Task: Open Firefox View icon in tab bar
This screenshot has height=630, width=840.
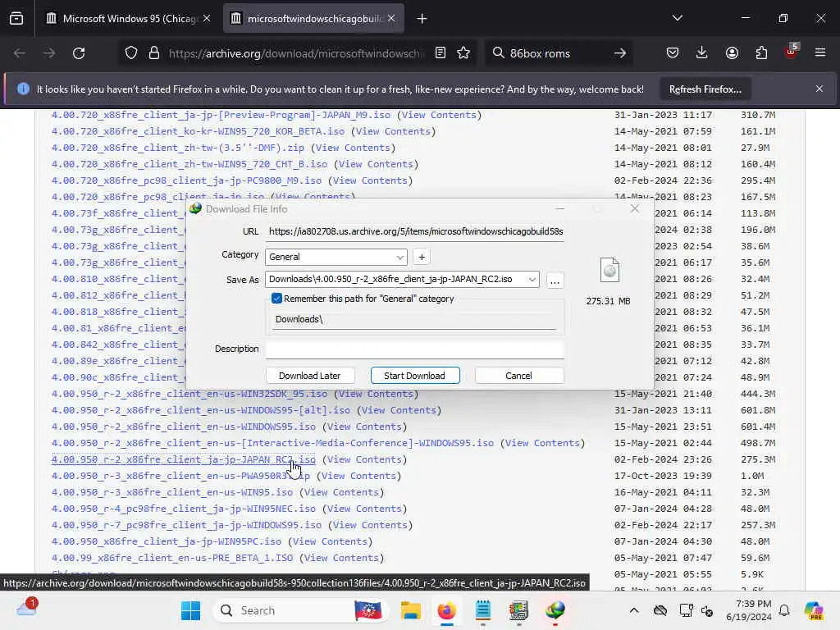Action: point(16,19)
